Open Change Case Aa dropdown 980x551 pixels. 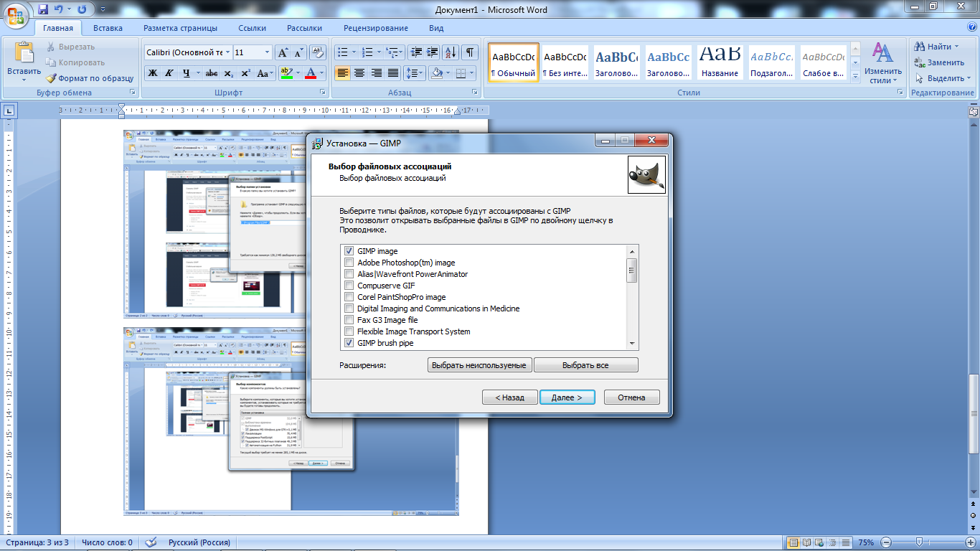(265, 73)
